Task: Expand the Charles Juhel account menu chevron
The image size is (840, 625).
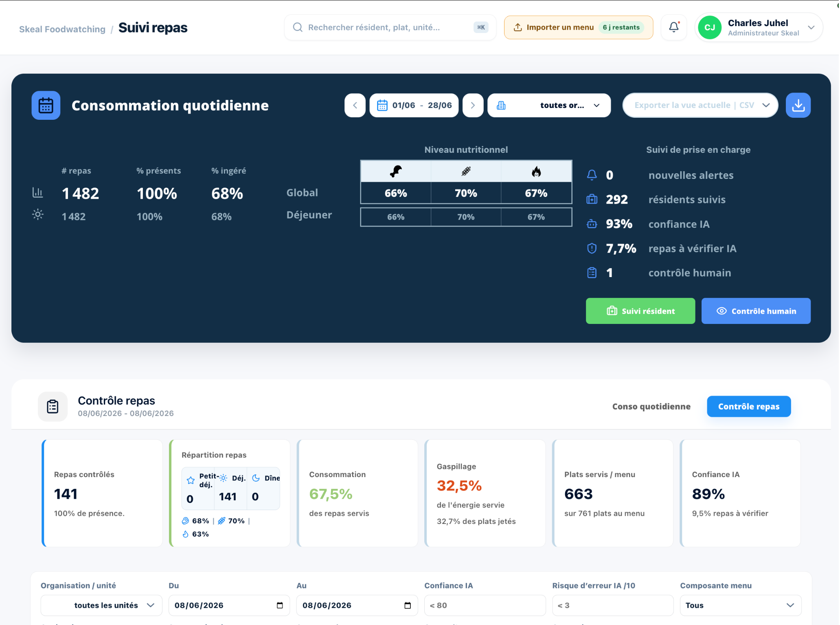Action: [x=811, y=27]
